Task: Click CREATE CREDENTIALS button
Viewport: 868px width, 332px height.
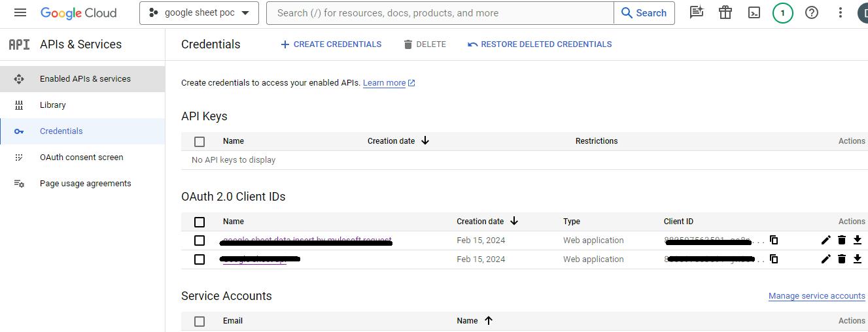Action: point(331,44)
